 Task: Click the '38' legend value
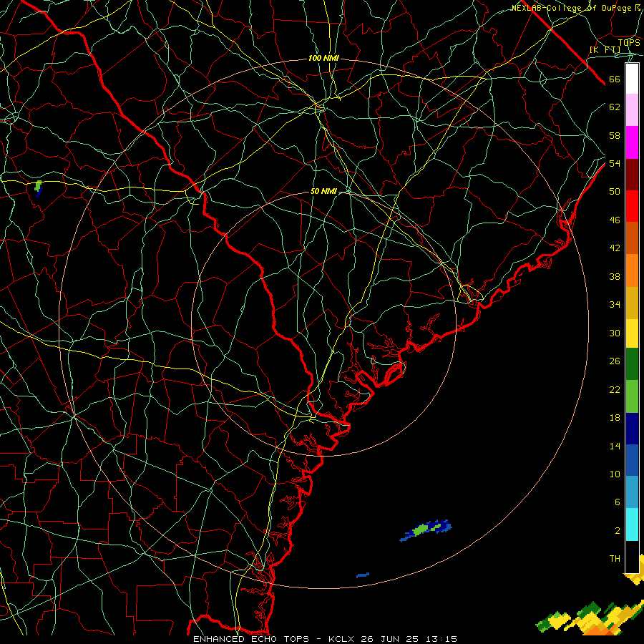point(615,276)
